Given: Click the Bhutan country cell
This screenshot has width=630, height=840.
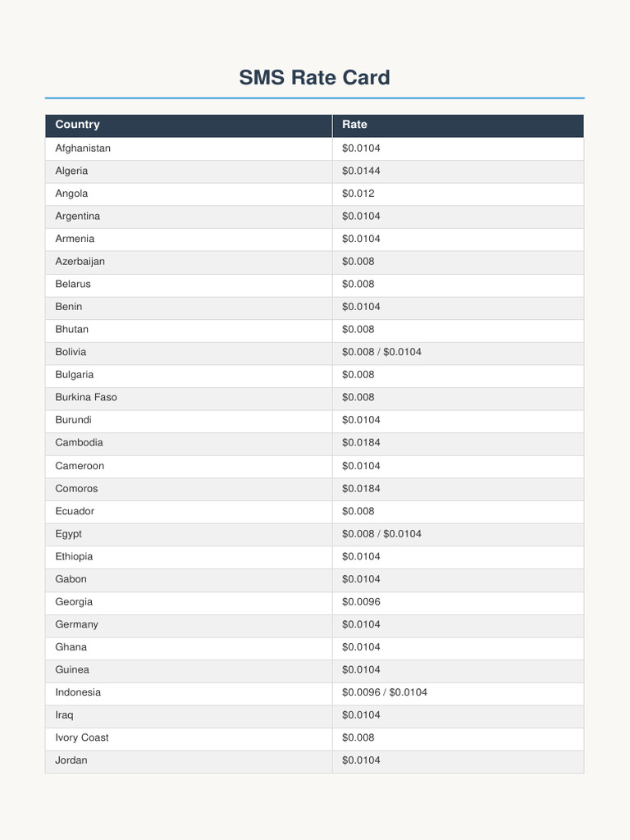Looking at the screenshot, I should pyautogui.click(x=189, y=330).
